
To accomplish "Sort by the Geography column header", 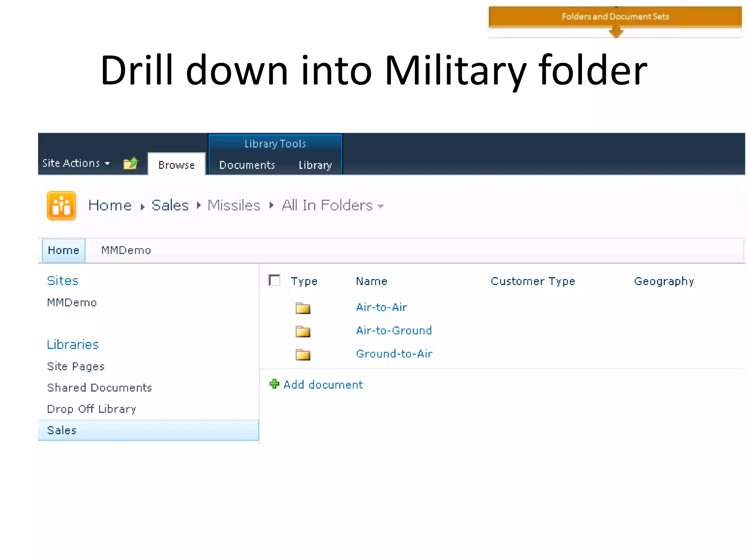I will point(664,281).
